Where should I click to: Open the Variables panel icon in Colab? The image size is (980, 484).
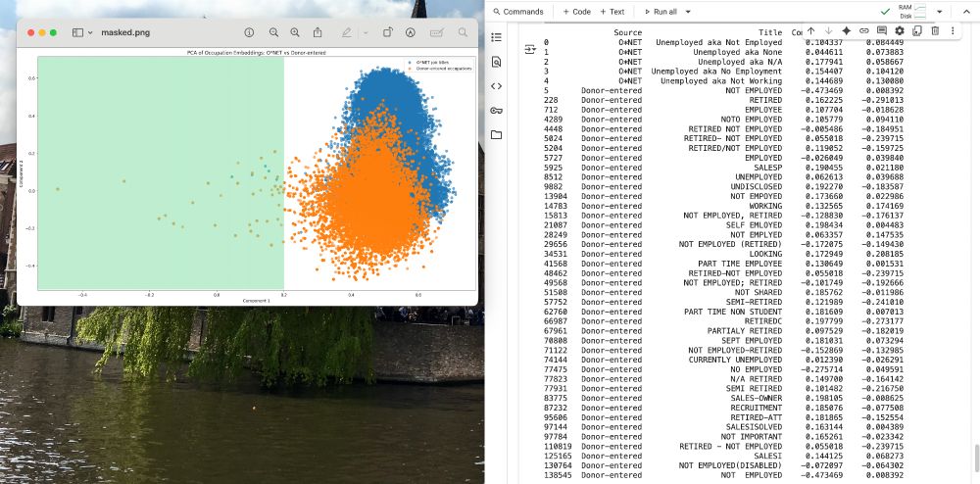496,86
